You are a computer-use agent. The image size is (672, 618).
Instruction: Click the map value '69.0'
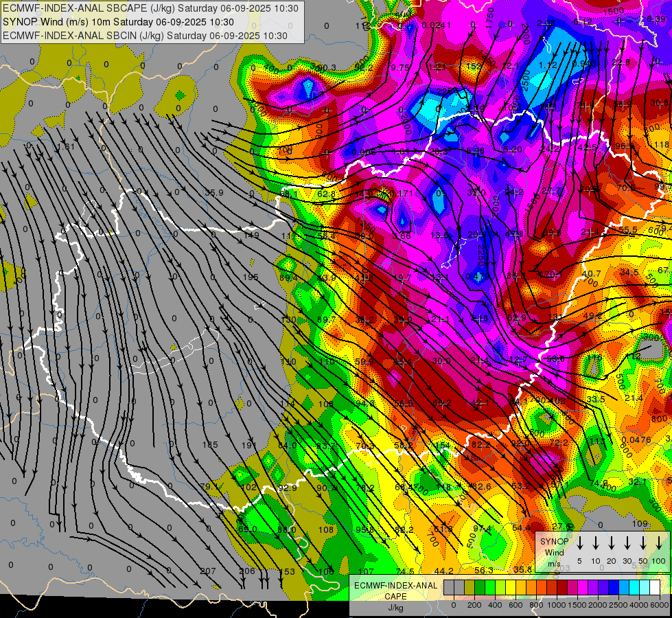[247, 529]
